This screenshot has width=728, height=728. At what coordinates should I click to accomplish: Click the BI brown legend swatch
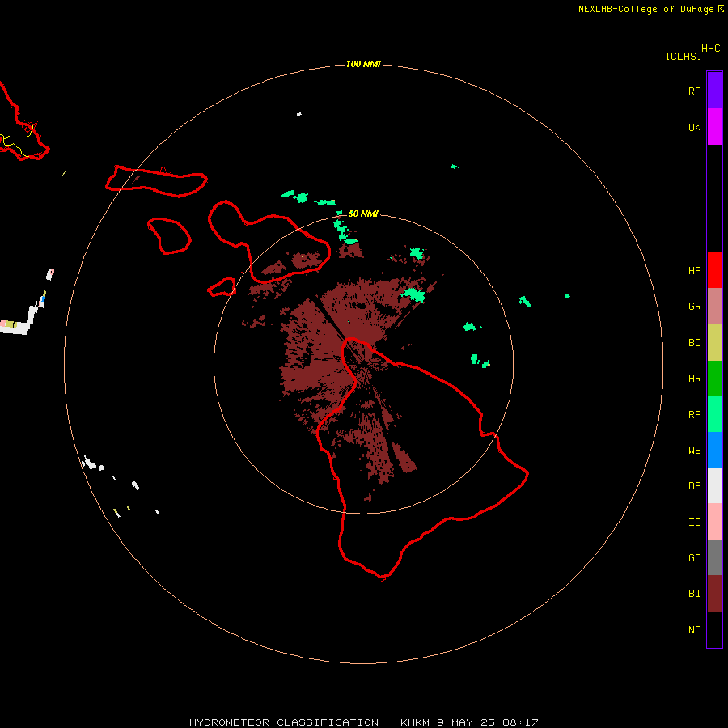click(714, 594)
